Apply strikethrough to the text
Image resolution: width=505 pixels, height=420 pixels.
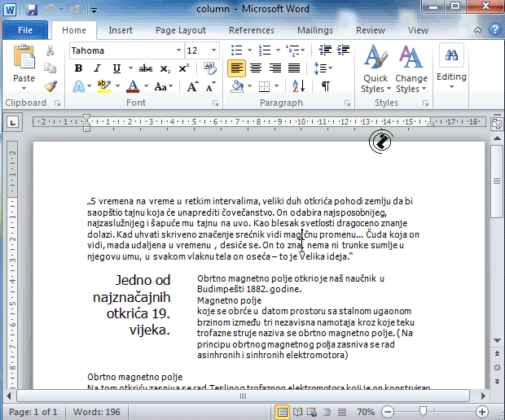146,68
